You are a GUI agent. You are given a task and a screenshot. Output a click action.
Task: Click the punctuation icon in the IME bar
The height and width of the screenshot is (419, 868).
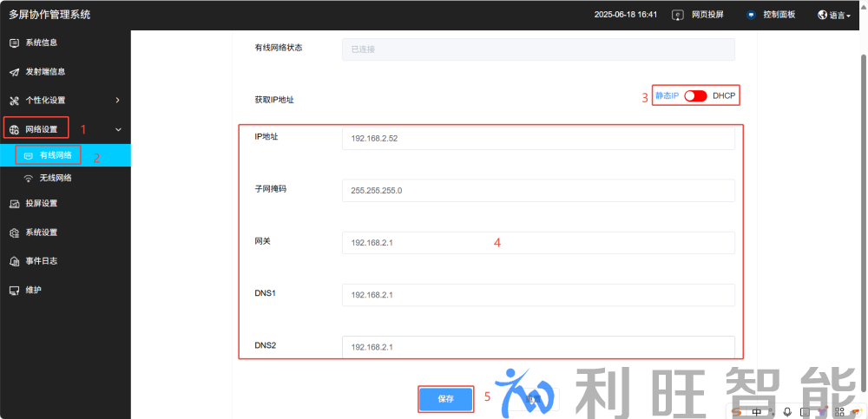pos(772,412)
